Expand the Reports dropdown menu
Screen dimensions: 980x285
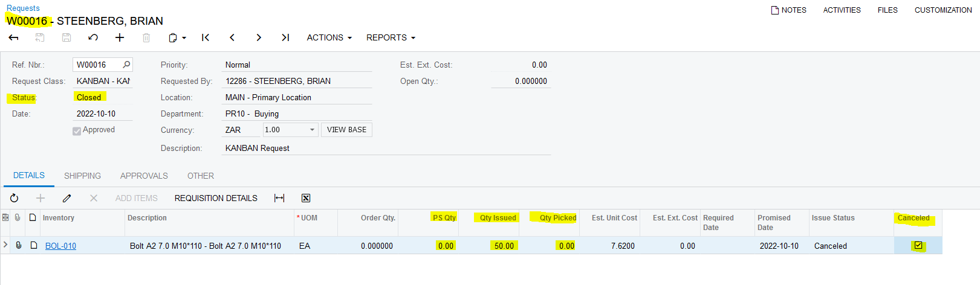tap(391, 37)
